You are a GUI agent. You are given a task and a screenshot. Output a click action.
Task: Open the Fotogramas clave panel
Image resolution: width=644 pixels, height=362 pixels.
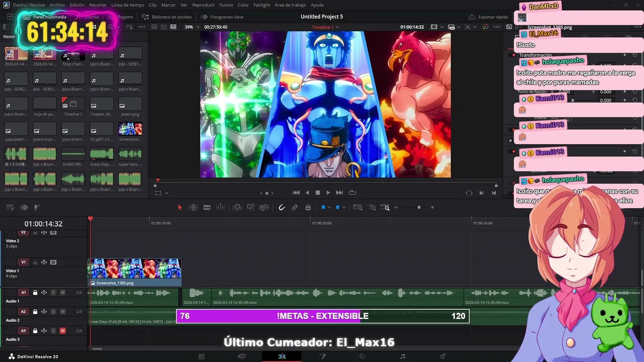pos(223,17)
